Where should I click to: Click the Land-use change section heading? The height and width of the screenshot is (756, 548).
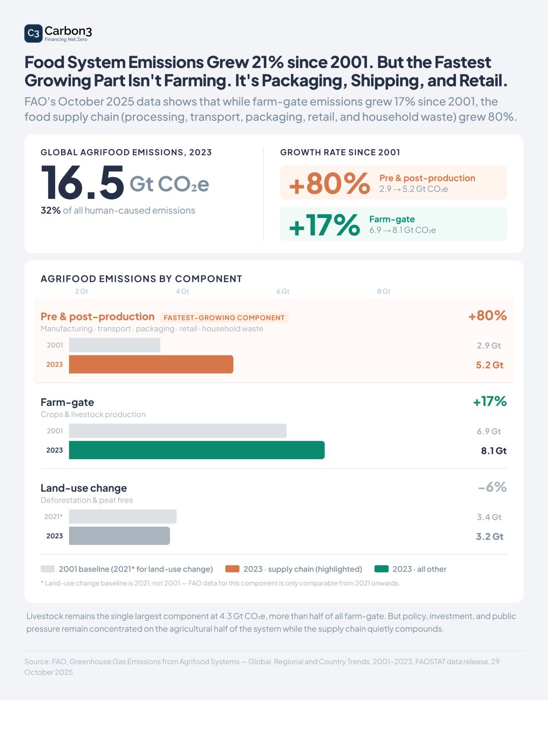pos(84,488)
